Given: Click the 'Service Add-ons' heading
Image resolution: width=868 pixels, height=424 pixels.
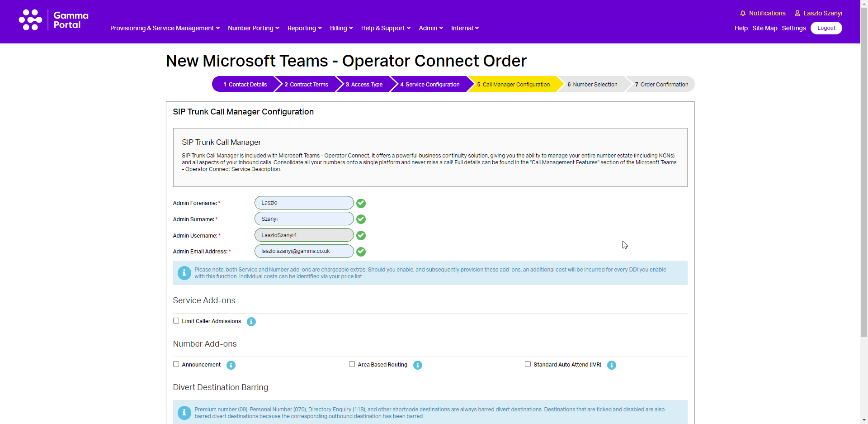Looking at the screenshot, I should 204,300.
